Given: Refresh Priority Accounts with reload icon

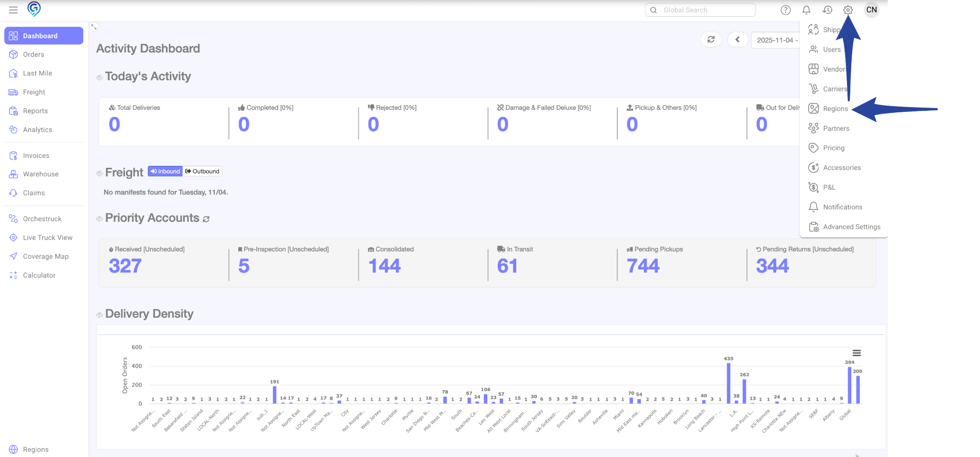Looking at the screenshot, I should click(206, 219).
